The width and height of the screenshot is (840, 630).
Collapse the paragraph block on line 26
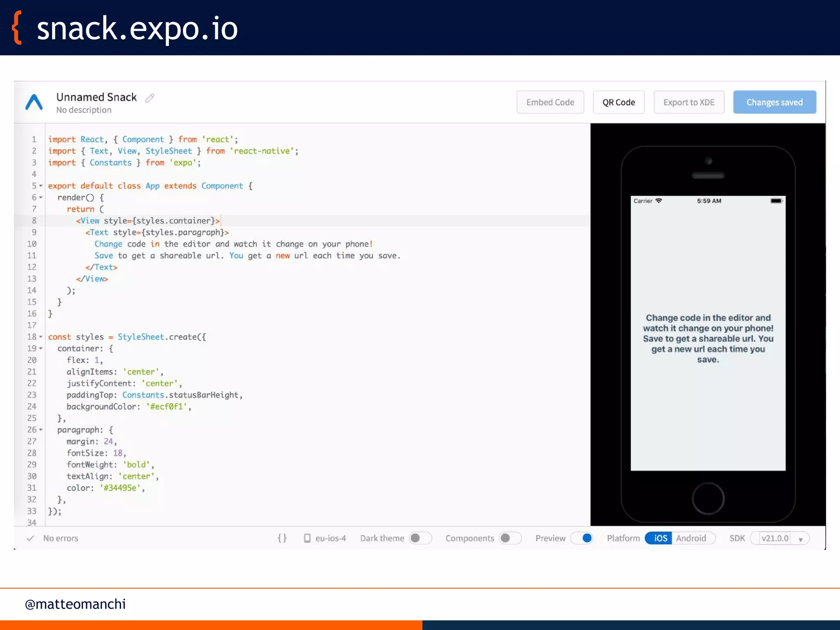pyautogui.click(x=41, y=430)
